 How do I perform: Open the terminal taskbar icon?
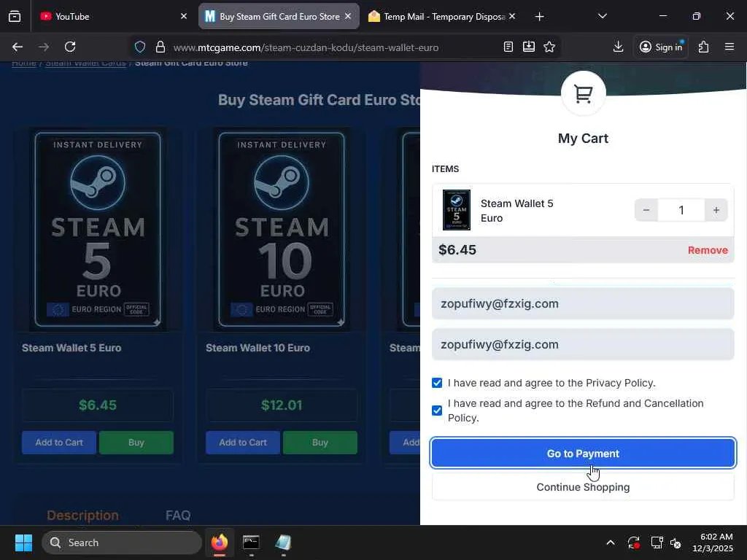(251, 542)
